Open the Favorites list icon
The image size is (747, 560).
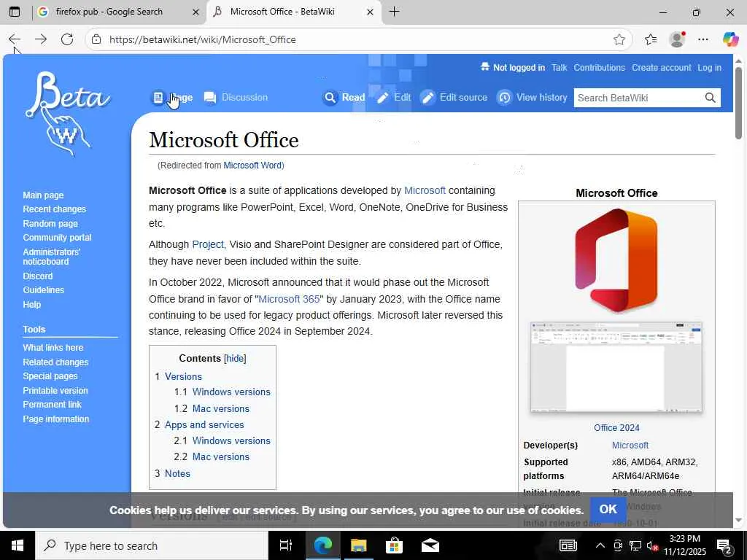coord(651,39)
